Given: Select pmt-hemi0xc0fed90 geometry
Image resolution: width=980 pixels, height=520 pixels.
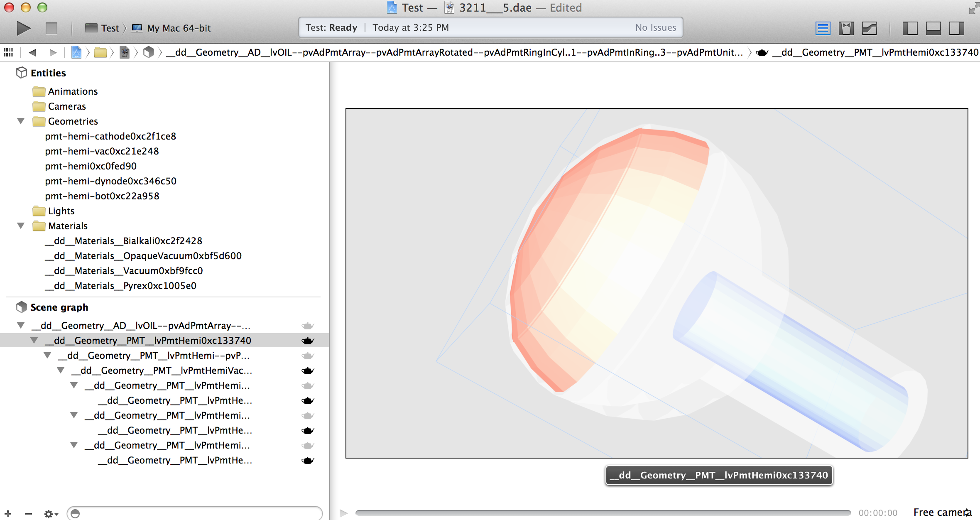Looking at the screenshot, I should tap(91, 166).
